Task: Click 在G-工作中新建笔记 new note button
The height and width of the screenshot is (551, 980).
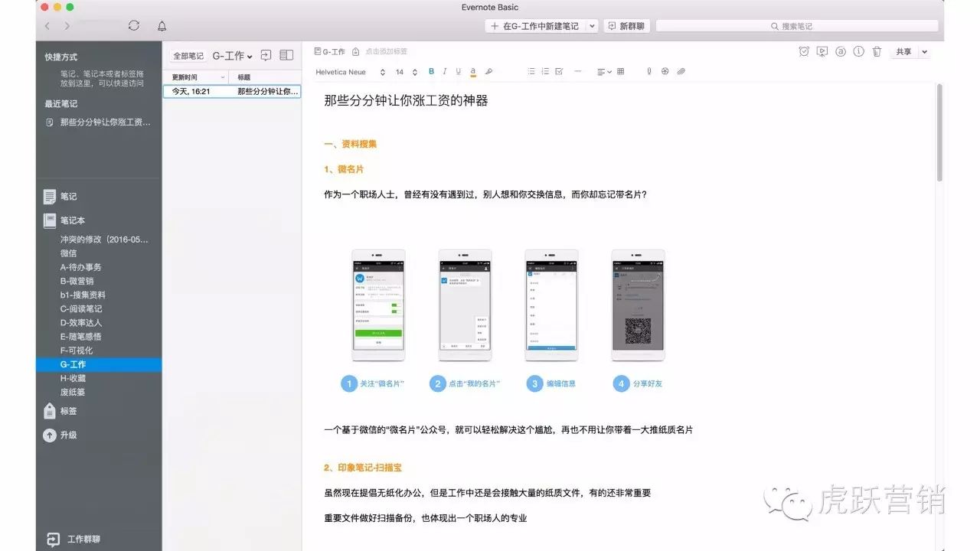Action: [535, 26]
